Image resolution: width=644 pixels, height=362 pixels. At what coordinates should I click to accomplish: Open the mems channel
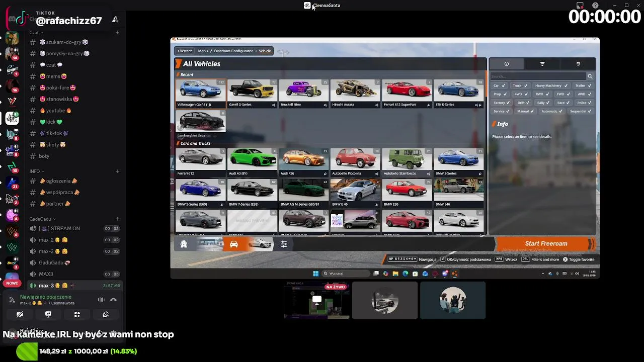[53, 76]
